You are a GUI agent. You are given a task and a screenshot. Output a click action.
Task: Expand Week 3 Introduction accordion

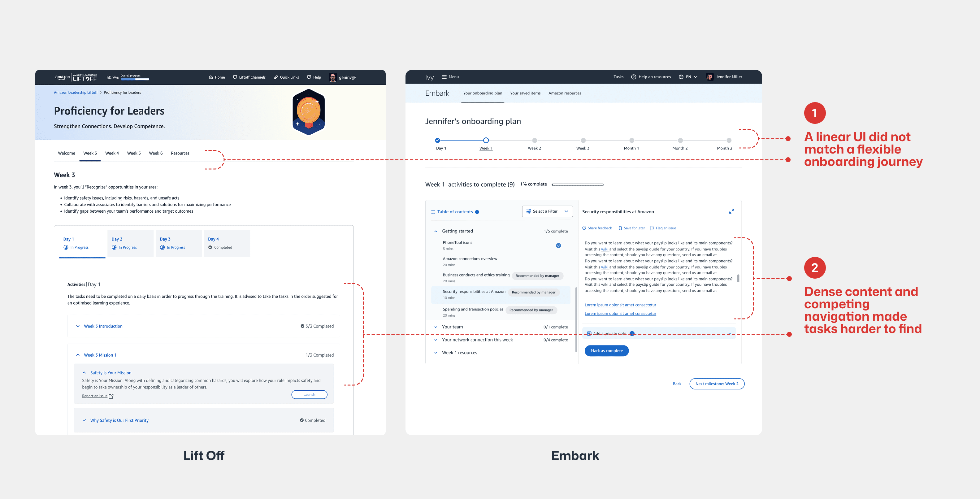(x=78, y=326)
